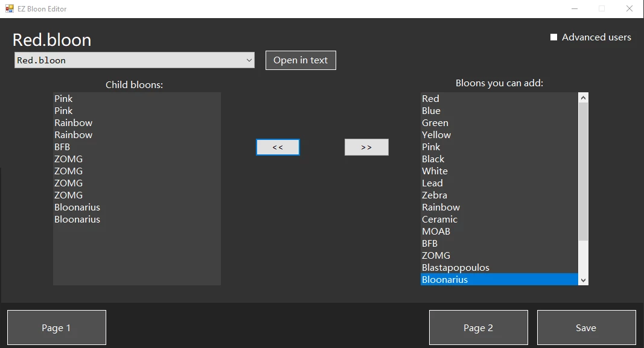Click the scrollbar thumb in addable bloons list
644x348 pixels.
pyautogui.click(x=583, y=171)
